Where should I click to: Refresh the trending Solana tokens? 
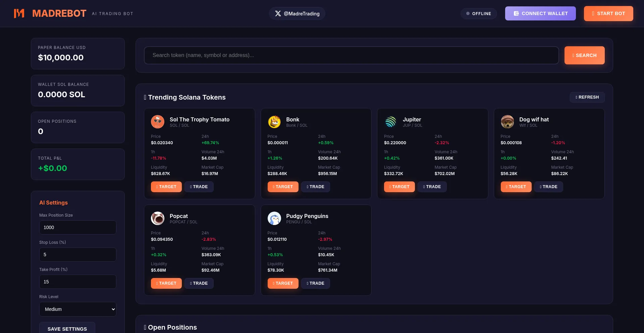(587, 97)
